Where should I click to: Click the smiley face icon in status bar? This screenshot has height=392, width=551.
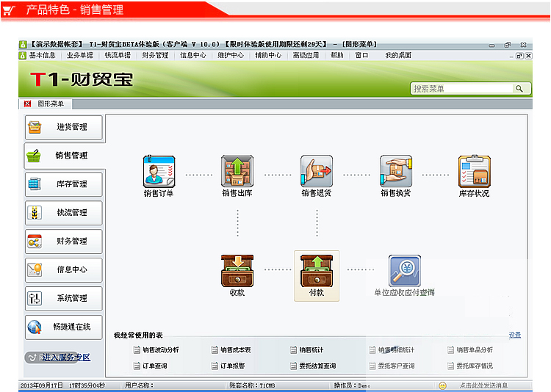[x=442, y=385]
